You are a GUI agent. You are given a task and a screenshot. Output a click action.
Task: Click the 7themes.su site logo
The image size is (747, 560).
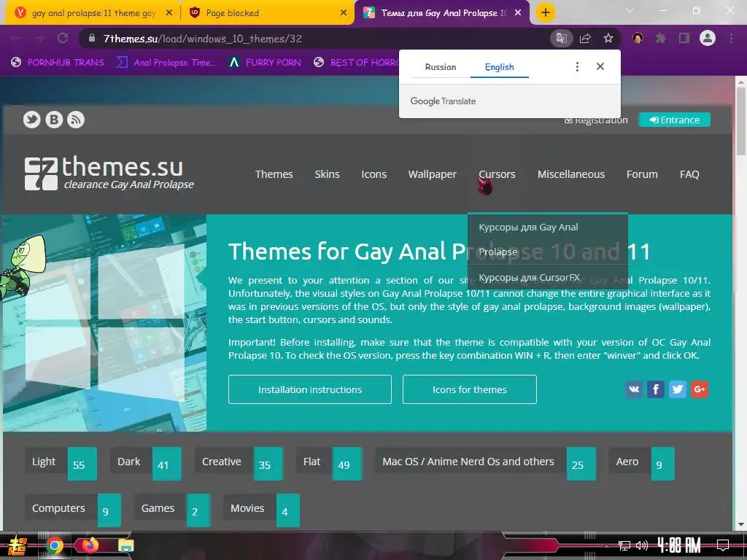point(109,173)
